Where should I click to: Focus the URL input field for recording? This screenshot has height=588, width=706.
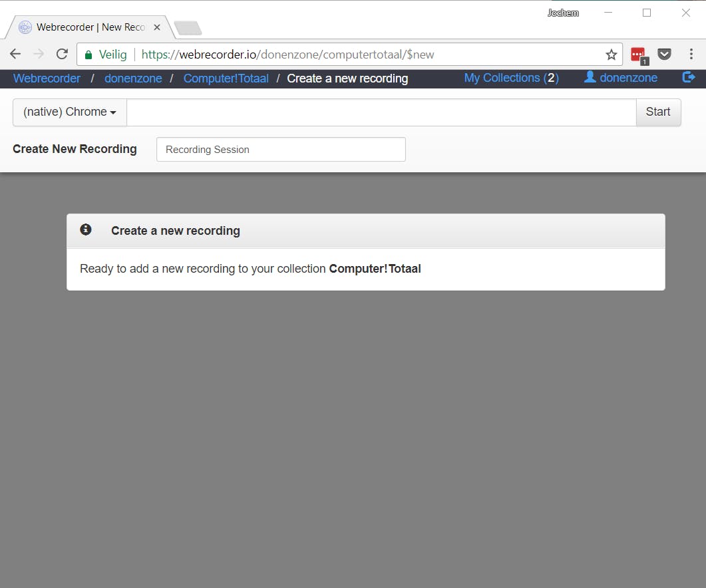[x=381, y=112]
